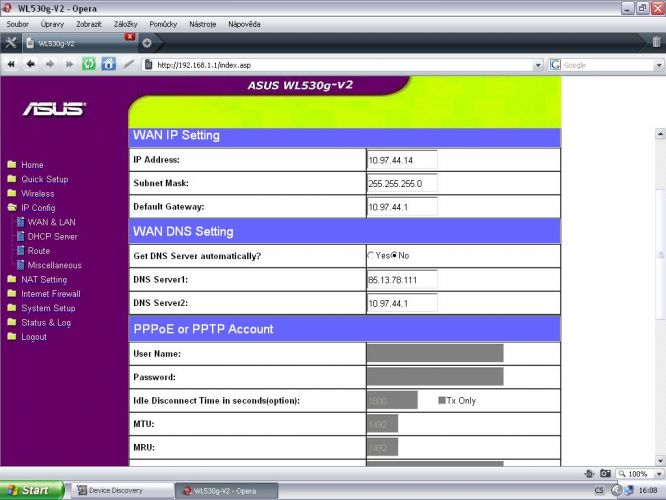Image resolution: width=666 pixels, height=500 pixels.
Task: Expand the System Setup folder
Action: coord(12,308)
